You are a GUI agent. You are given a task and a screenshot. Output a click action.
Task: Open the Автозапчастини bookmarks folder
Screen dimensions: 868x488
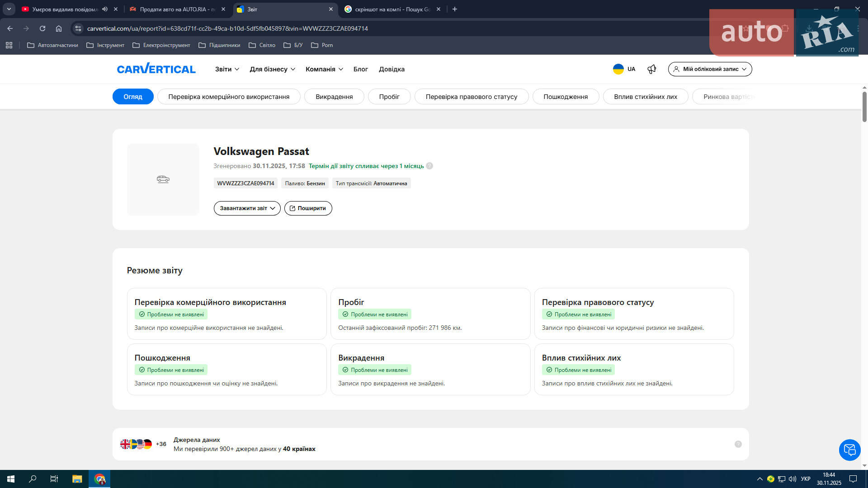point(52,45)
